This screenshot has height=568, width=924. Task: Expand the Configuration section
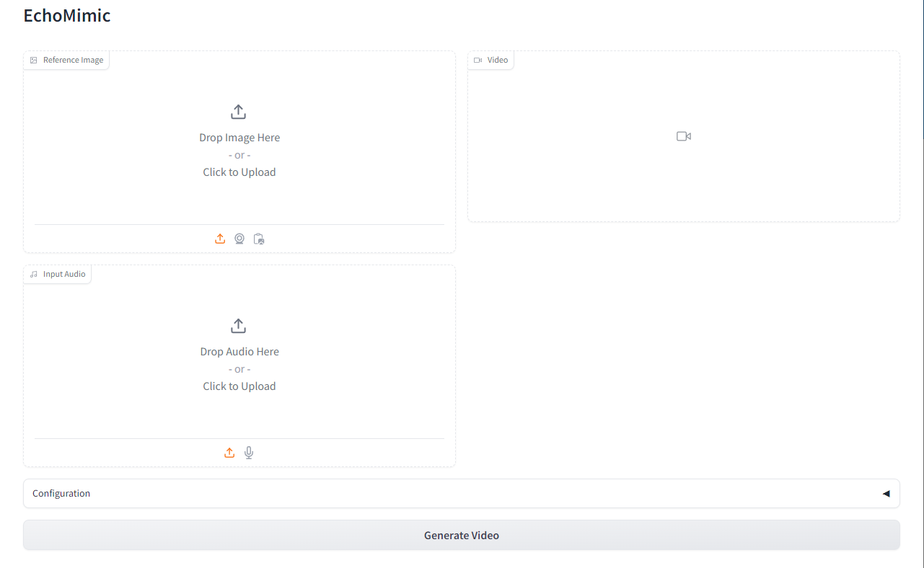tap(462, 494)
